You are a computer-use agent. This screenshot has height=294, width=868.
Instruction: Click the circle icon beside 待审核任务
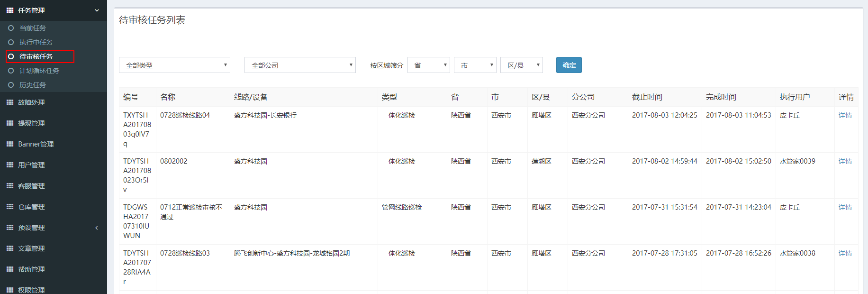point(11,56)
